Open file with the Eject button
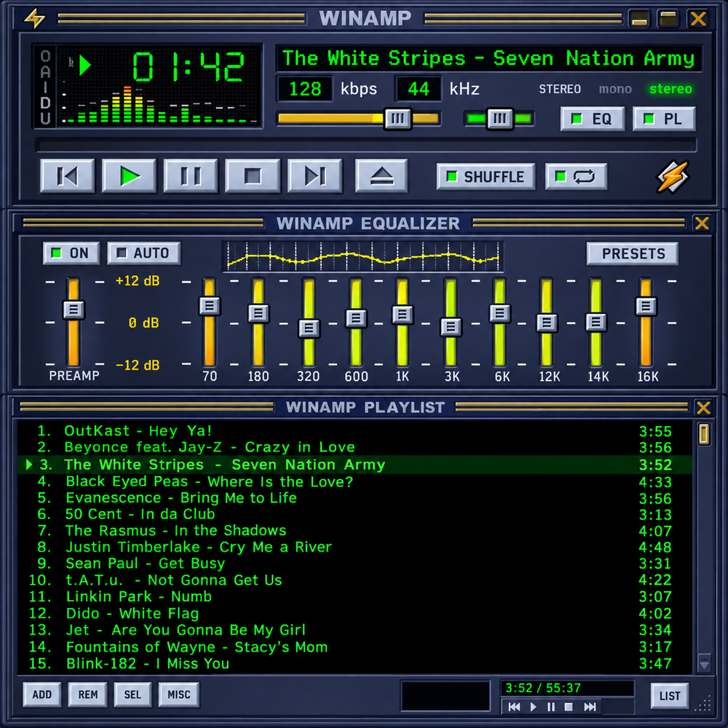 381,176
